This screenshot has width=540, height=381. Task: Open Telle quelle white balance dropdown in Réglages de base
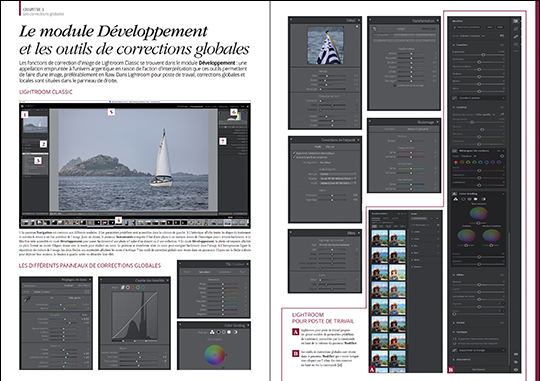coord(76,298)
